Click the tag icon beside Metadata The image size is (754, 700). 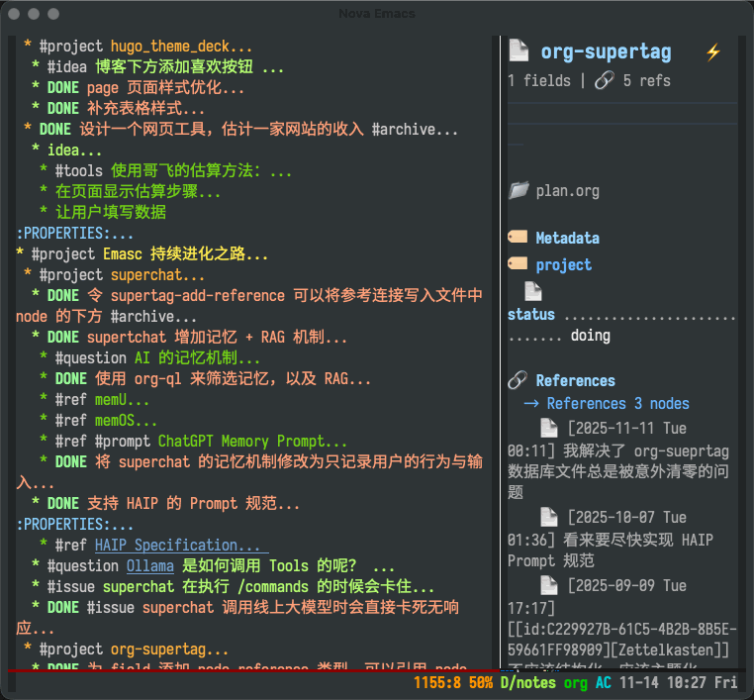(518, 237)
